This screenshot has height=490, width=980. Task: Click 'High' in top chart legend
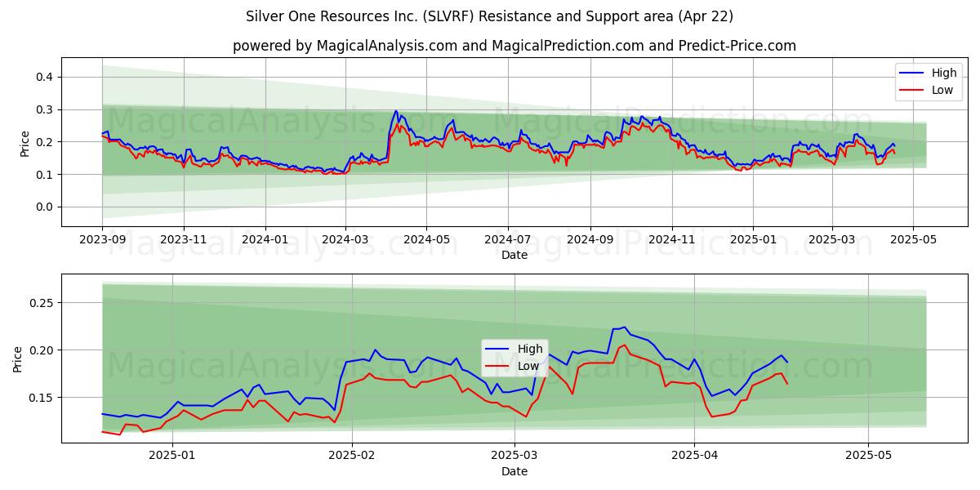944,73
